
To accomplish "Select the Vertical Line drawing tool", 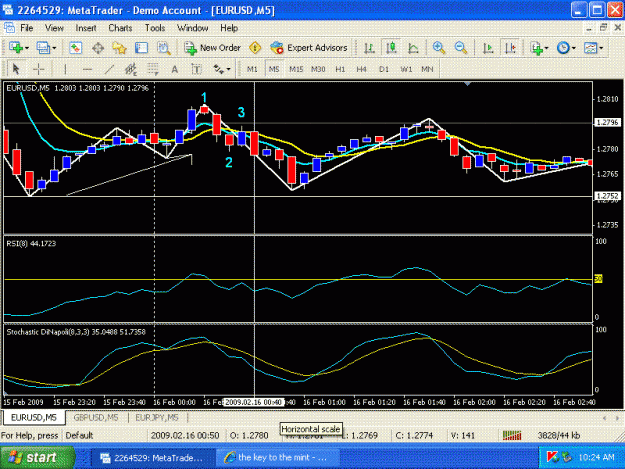I will [65, 69].
